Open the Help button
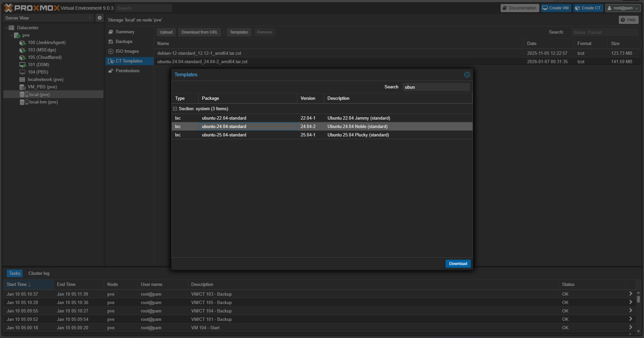The width and height of the screenshot is (644, 338). (x=628, y=20)
